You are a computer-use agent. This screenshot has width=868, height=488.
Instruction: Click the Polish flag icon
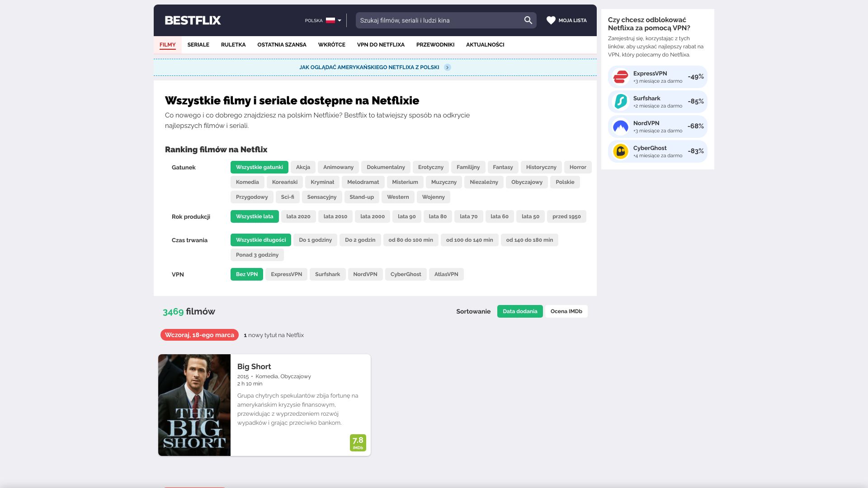pyautogui.click(x=330, y=20)
